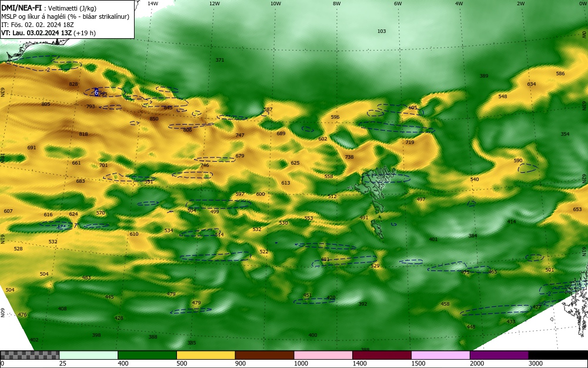The image size is (588, 368).
Task: Select the 103 value near top of map
Action: pos(382,31)
